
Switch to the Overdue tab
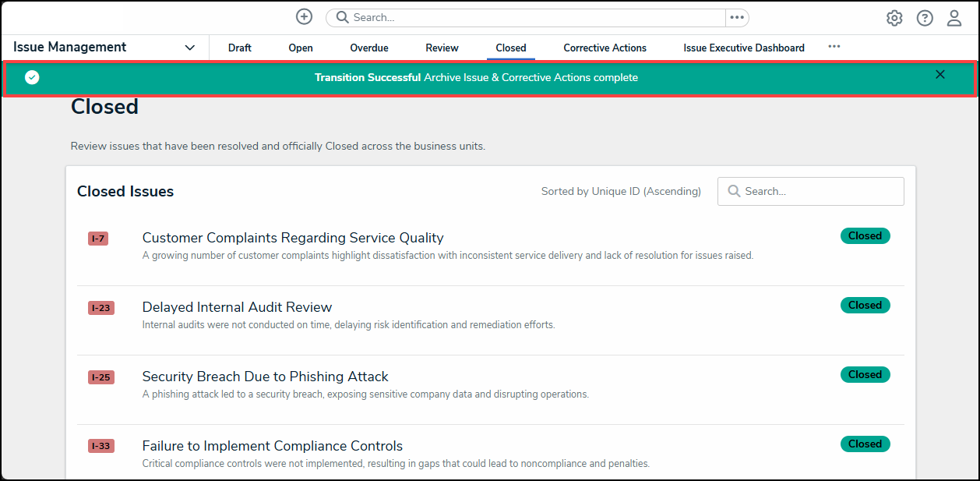[369, 48]
